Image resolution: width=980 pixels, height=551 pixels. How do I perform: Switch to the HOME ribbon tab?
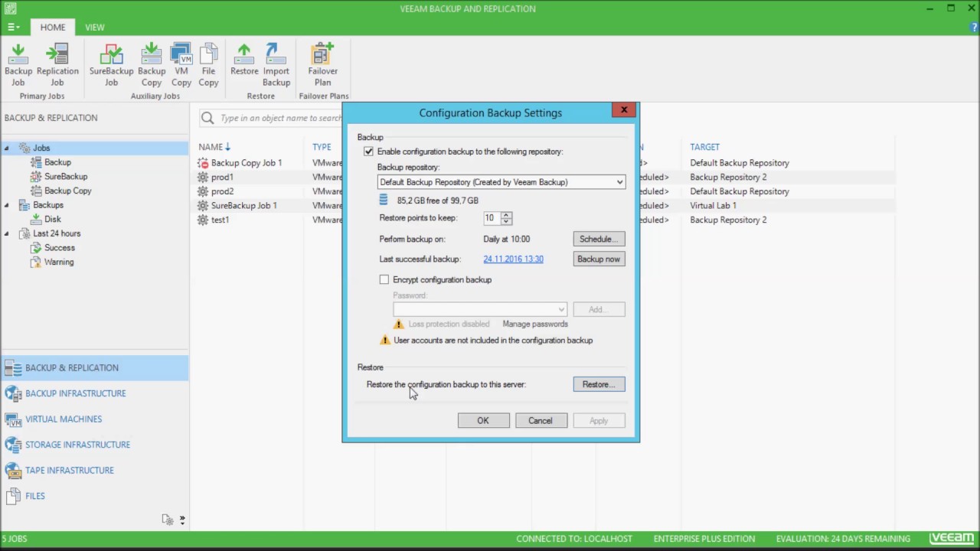tap(53, 28)
